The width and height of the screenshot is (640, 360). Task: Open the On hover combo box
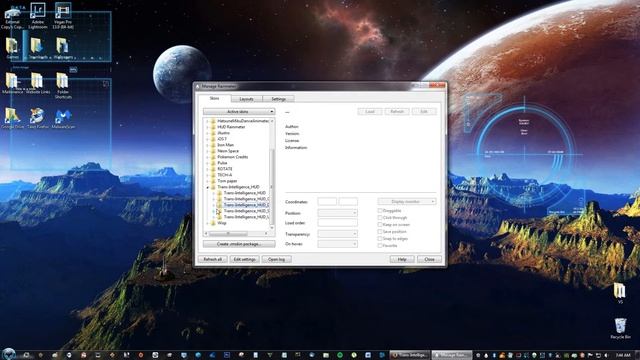[338, 244]
